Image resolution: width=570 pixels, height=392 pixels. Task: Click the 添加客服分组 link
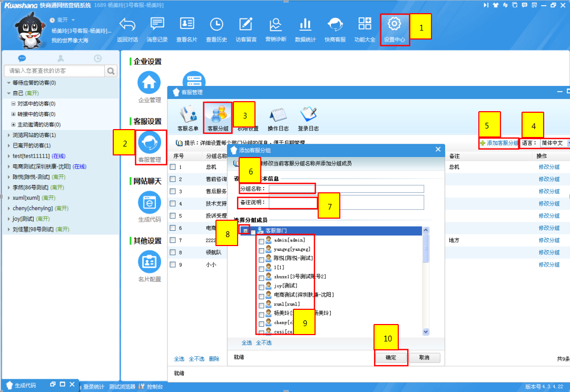[x=499, y=143]
